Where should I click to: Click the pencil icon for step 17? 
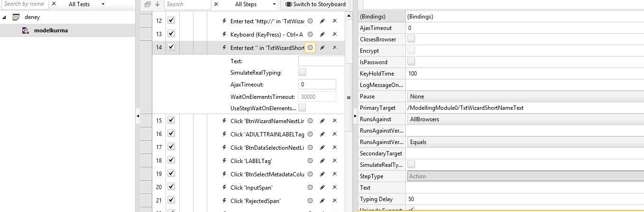(322, 147)
